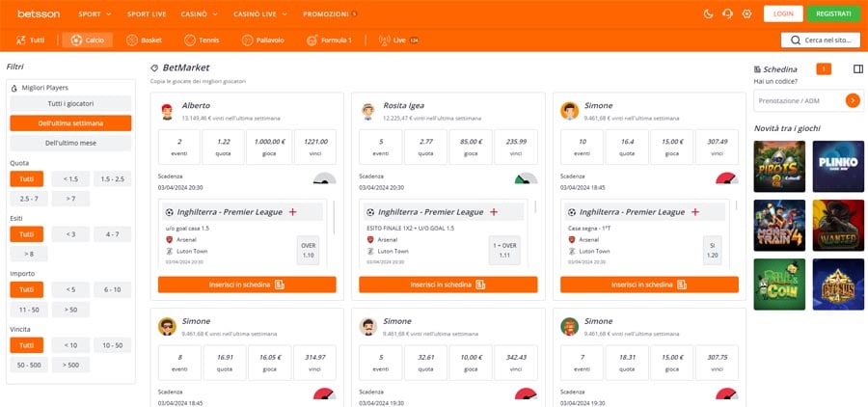Toggle dark mode moon icon
Image resolution: width=868 pixels, height=407 pixels.
coord(708,14)
